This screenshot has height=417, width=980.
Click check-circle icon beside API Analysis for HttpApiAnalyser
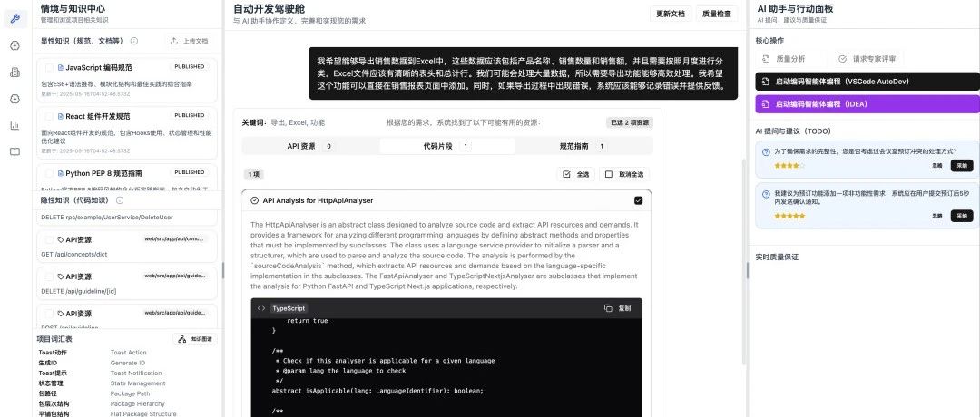tap(254, 200)
